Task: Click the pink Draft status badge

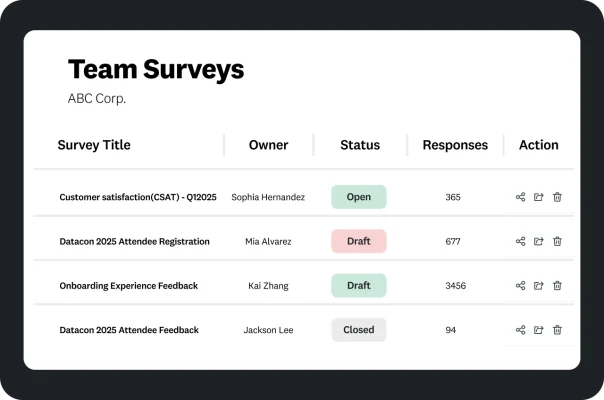Action: (x=359, y=241)
